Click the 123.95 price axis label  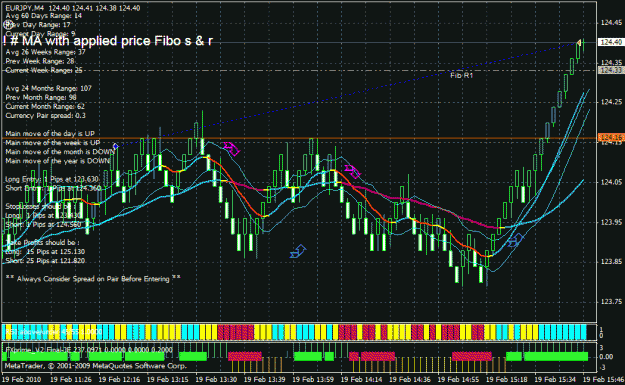tap(611, 222)
